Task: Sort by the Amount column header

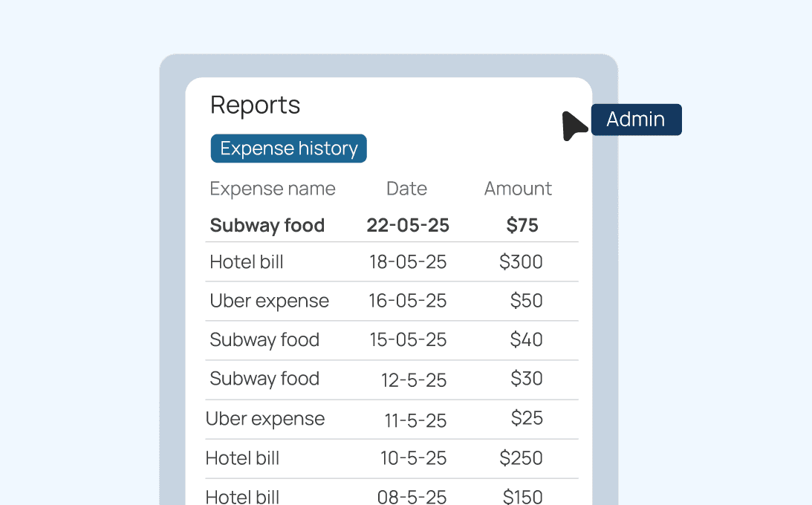Action: [x=518, y=189]
